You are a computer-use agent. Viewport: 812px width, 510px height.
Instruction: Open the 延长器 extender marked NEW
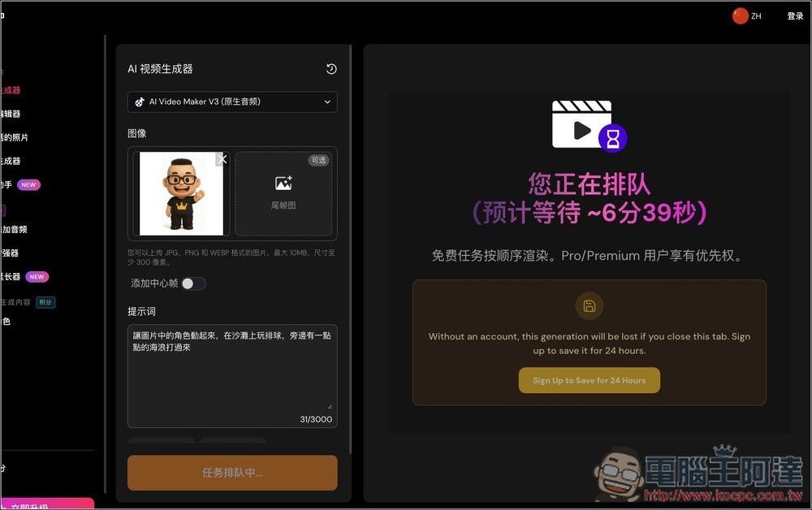pos(20,276)
